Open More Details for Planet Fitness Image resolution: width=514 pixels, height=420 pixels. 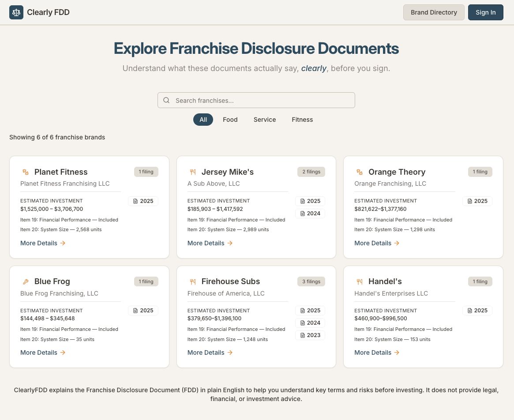tap(39, 243)
